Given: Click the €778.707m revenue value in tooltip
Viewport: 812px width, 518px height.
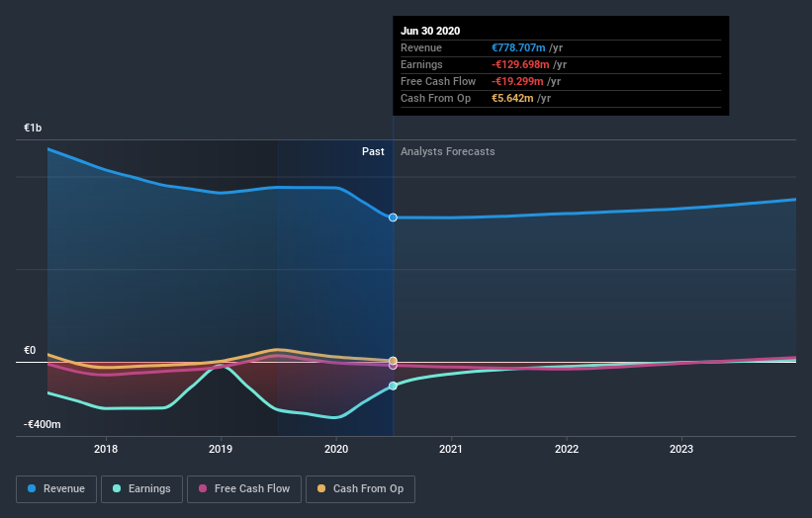Looking at the screenshot, I should pos(518,47).
